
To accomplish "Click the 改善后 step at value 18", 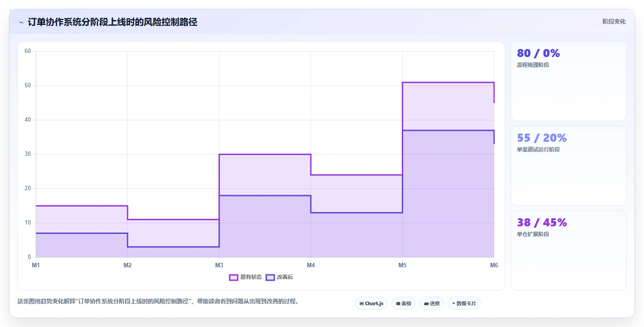I will [x=265, y=196].
